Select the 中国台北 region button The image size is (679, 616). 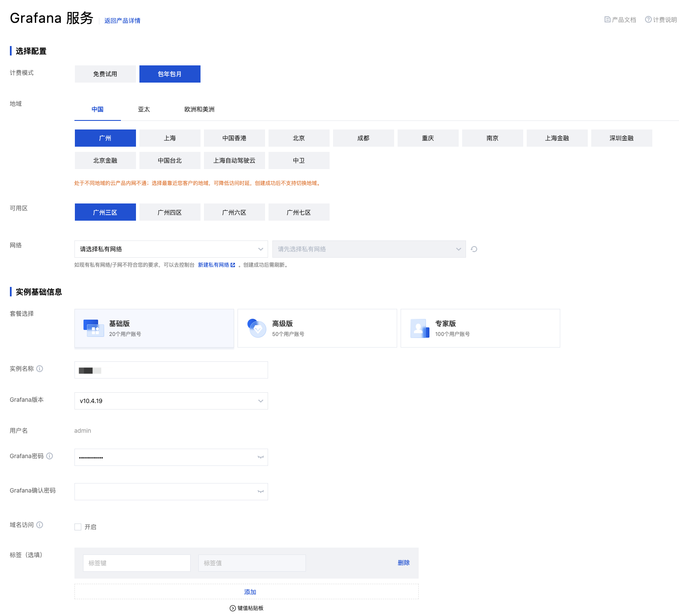(170, 160)
